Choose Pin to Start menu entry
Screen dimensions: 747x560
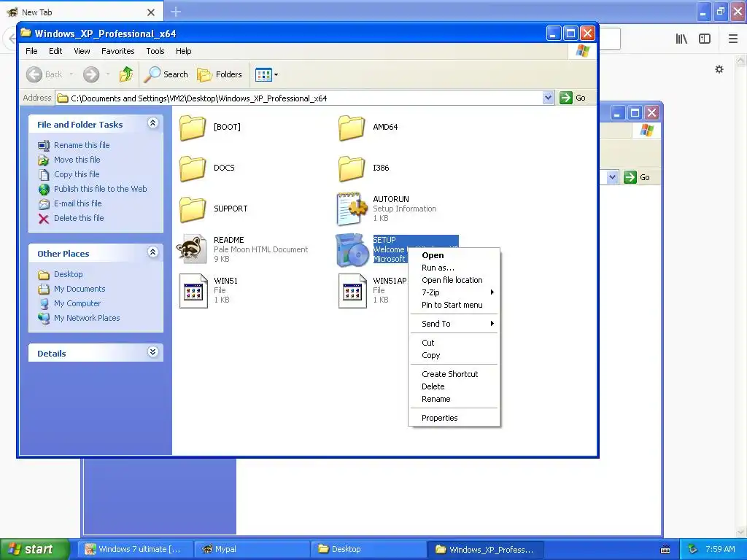(x=454, y=305)
